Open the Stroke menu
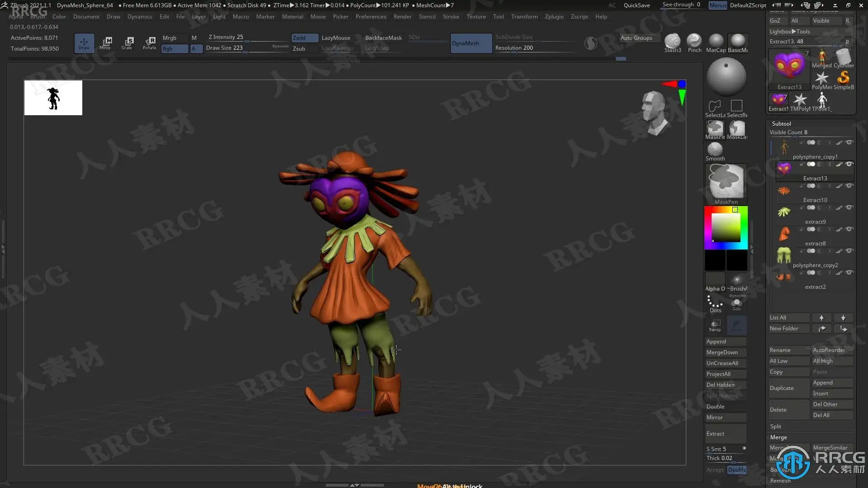The image size is (868, 488). (x=451, y=17)
